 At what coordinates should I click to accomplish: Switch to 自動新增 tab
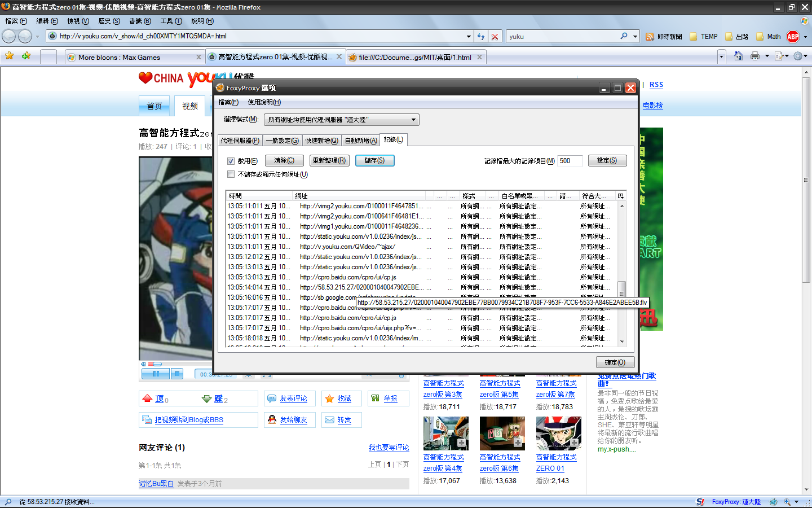(361, 141)
